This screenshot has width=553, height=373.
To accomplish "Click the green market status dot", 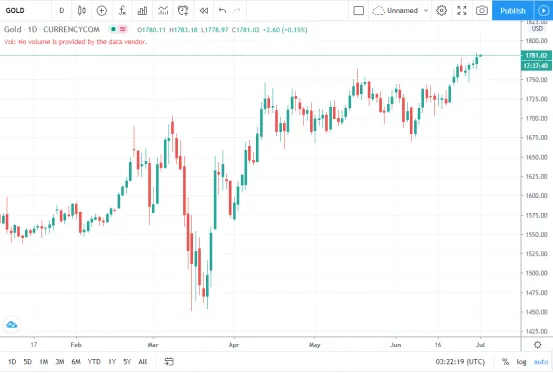I will point(113,29).
